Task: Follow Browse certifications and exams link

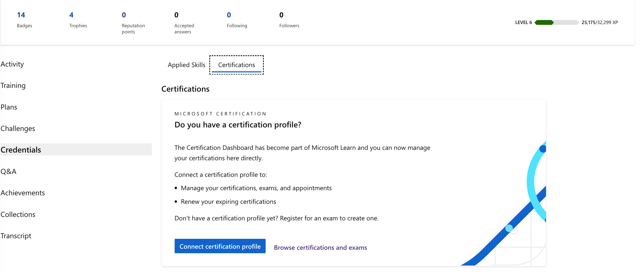Action: tap(320, 248)
